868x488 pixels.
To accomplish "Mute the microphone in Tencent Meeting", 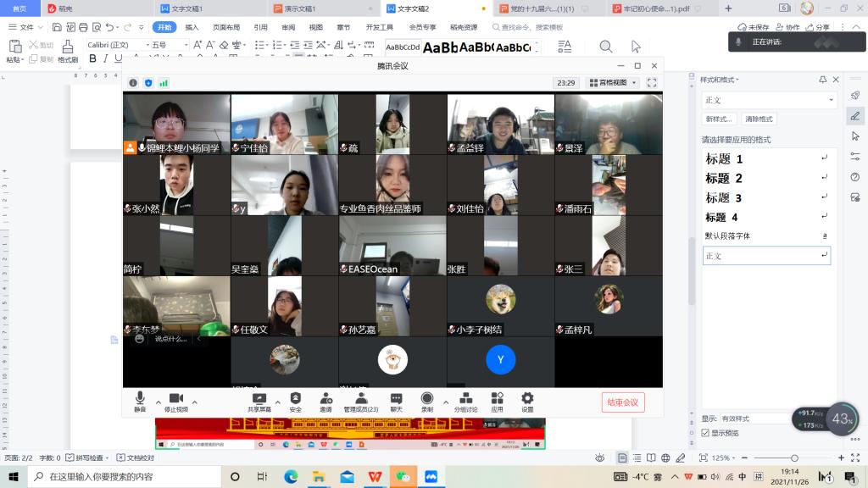I will [140, 399].
